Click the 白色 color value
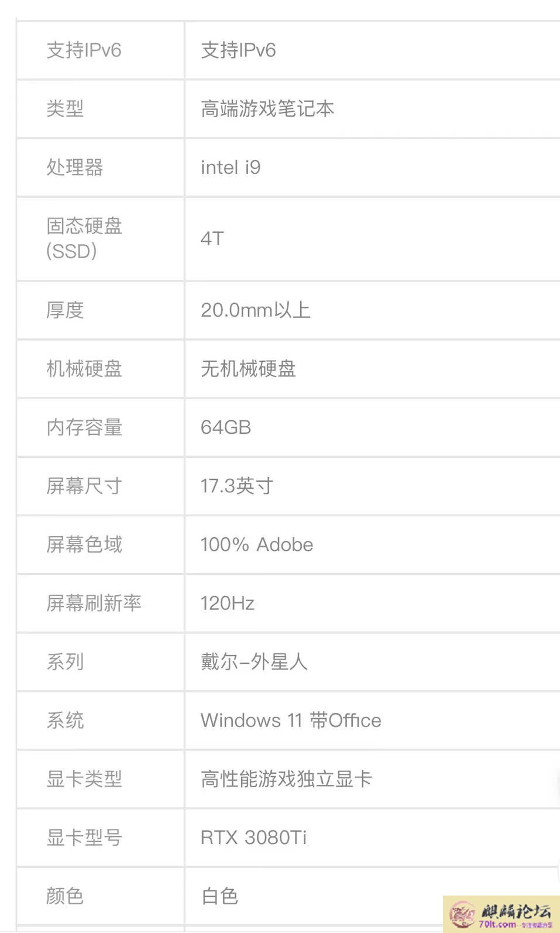560x933 pixels. point(219,896)
